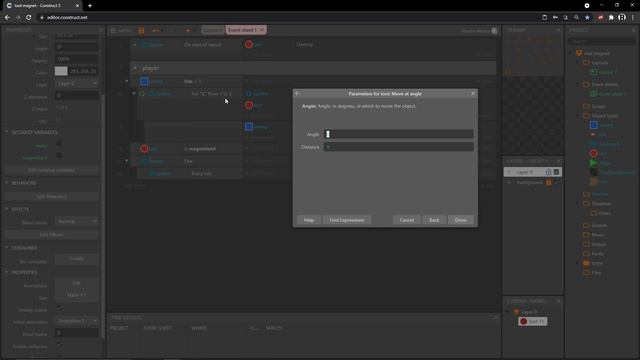Collapse the Effects section
The image size is (640, 360).
[7, 209]
